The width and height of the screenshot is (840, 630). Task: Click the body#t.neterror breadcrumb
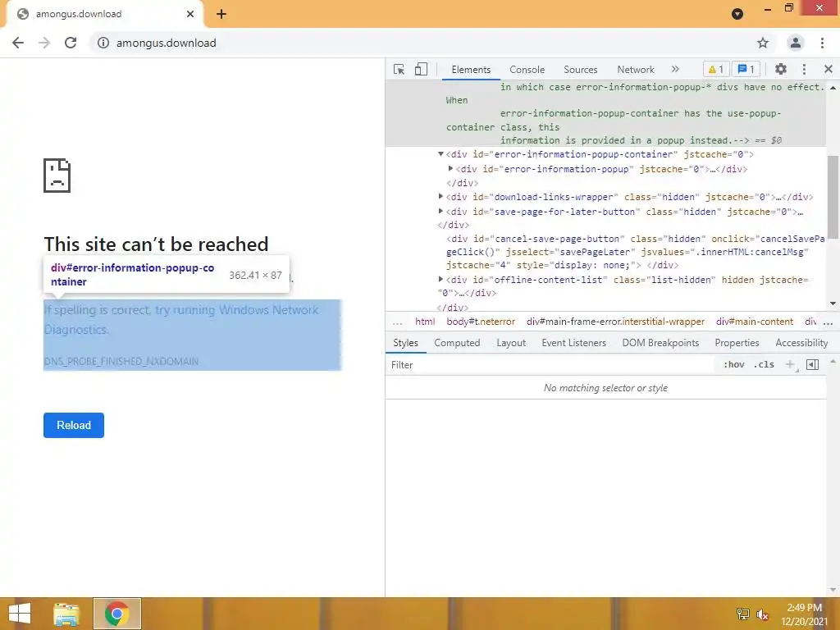(x=481, y=322)
